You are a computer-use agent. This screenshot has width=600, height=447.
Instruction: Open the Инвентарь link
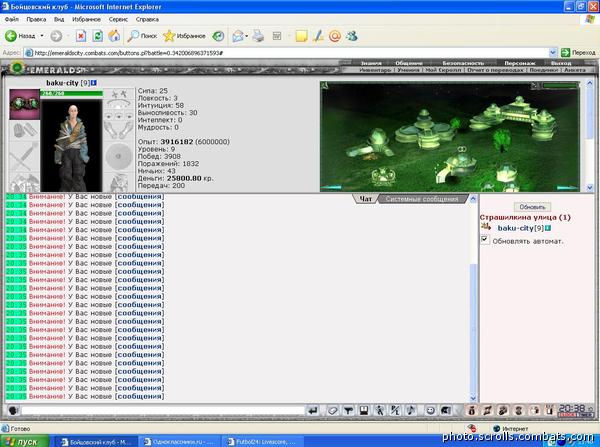pos(375,70)
